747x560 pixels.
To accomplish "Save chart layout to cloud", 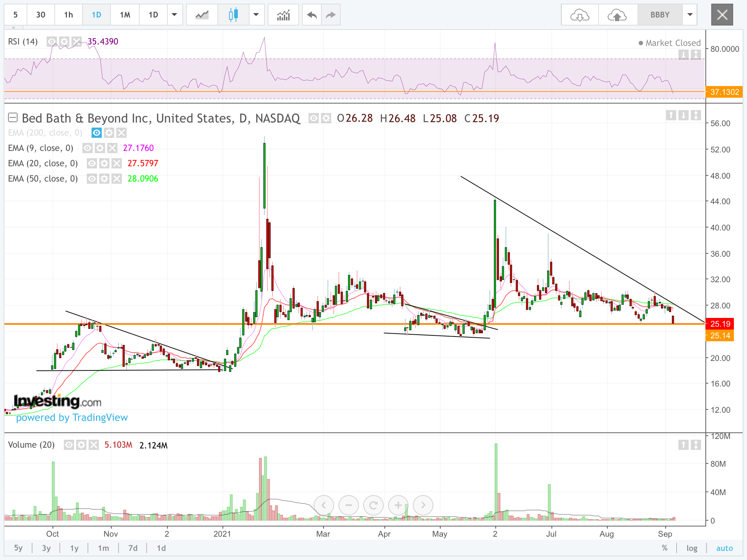I will [617, 15].
